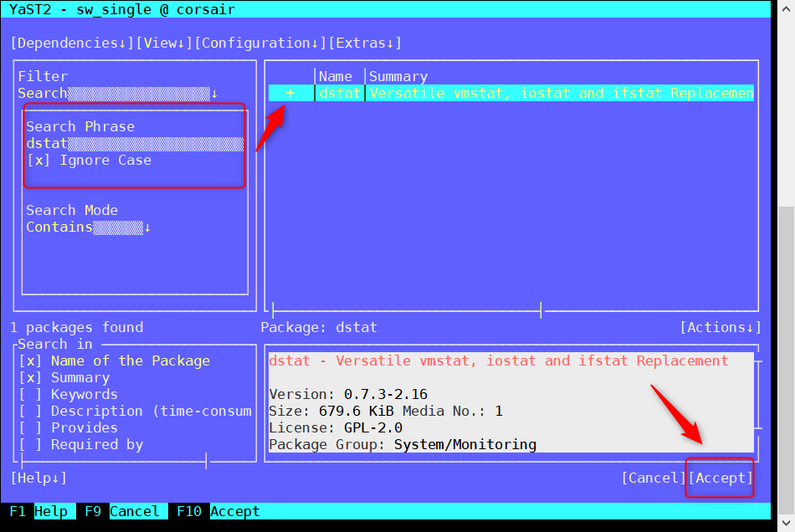The image size is (795, 532).
Task: Open the Actions dropdown menu
Action: pyautogui.click(x=721, y=327)
